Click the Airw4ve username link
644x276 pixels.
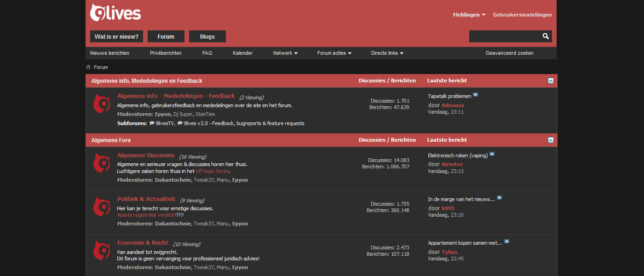coord(452,164)
